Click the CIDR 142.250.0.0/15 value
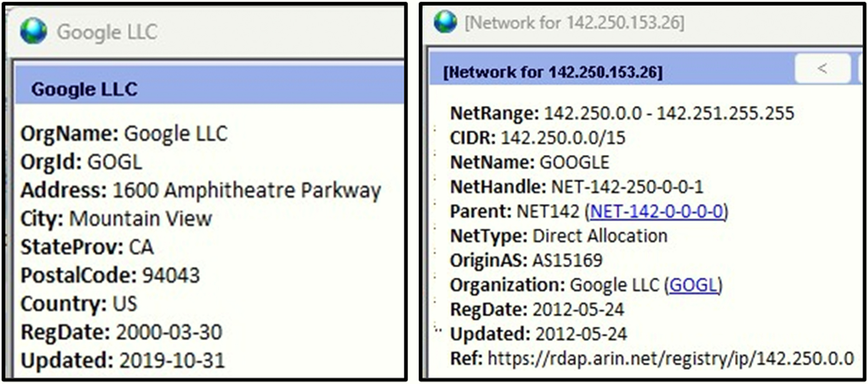Viewport: 868px width, 384px height. pyautogui.click(x=563, y=138)
